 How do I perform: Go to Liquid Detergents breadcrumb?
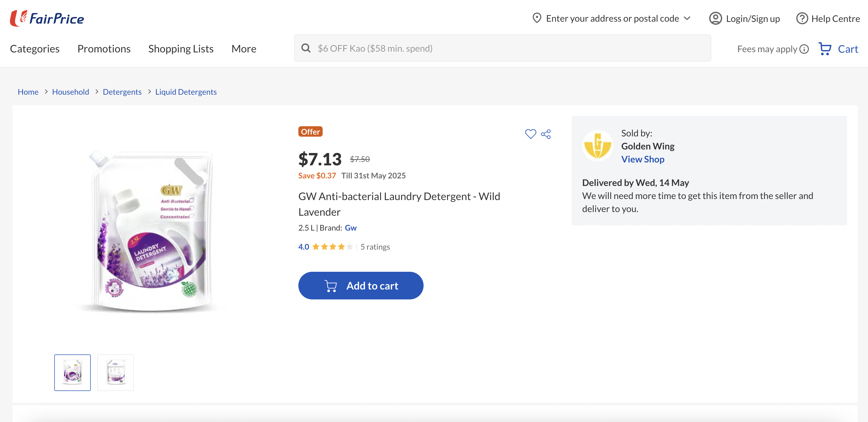click(x=186, y=92)
